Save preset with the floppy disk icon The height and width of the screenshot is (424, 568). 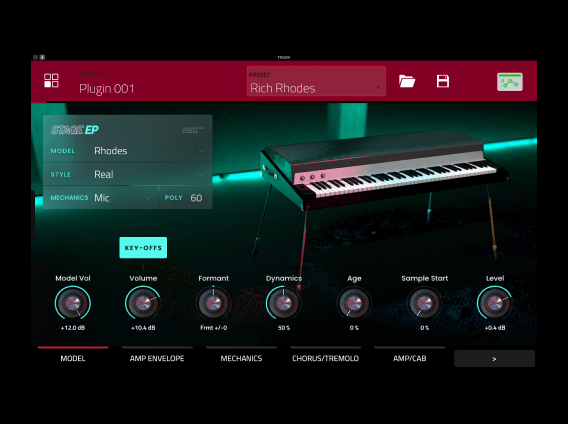click(443, 81)
